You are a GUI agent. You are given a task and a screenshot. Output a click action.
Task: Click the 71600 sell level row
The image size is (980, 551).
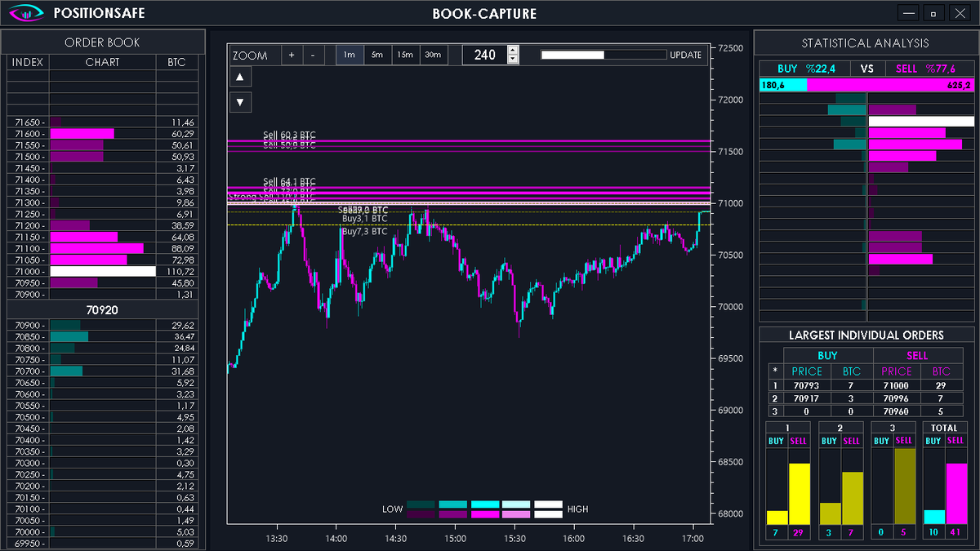pos(102,134)
